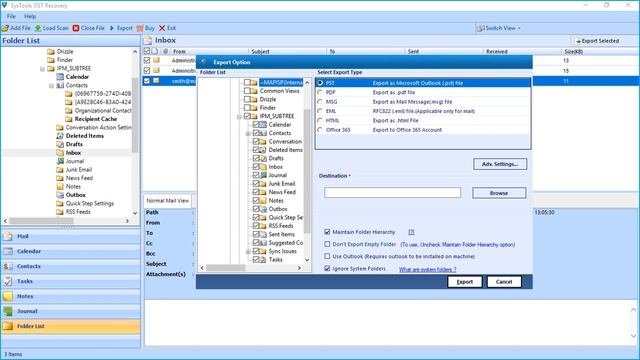The image size is (640, 360).
Task: Open the Switch View dropdown
Action: coord(499,28)
